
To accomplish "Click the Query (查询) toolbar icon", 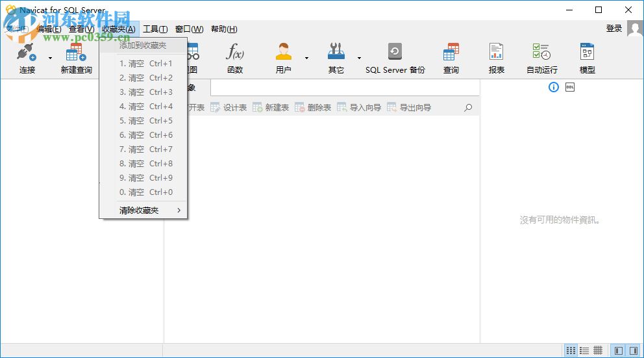I will tap(451, 58).
